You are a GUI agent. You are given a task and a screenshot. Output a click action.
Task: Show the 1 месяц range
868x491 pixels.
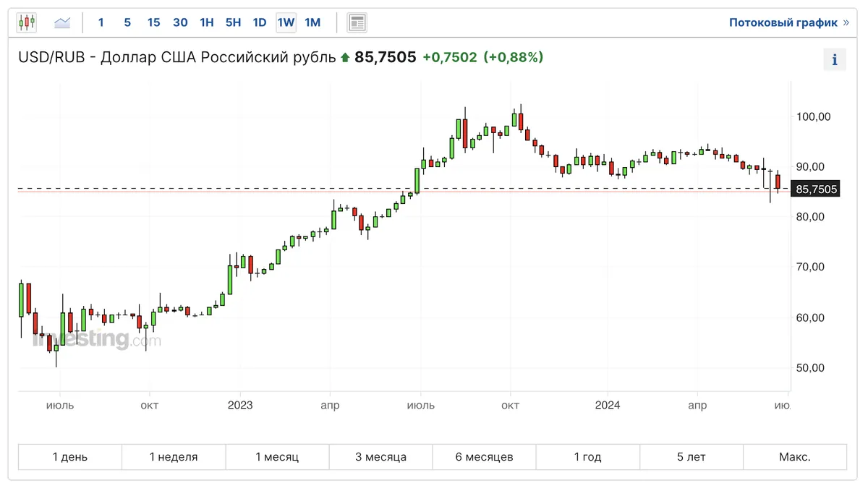pos(277,457)
